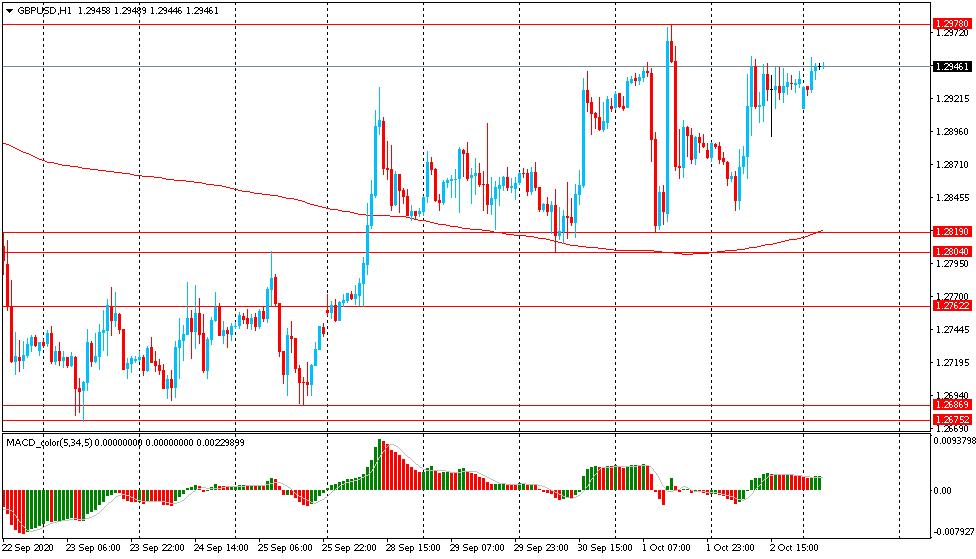Select the 2 Oct 15:00 time label
This screenshot has height=559, width=976.
(x=794, y=548)
